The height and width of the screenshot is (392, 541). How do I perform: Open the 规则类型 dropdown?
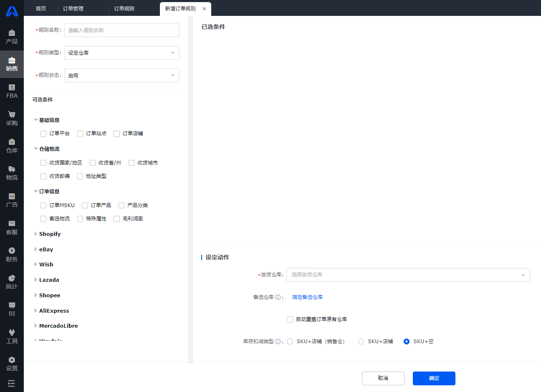click(x=122, y=53)
